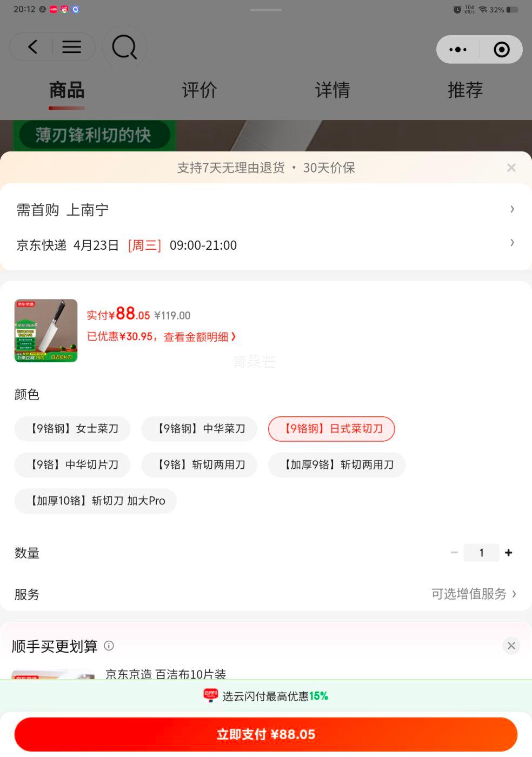Close the 顺手买更划算 section
This screenshot has width=532, height=757.
point(511,646)
